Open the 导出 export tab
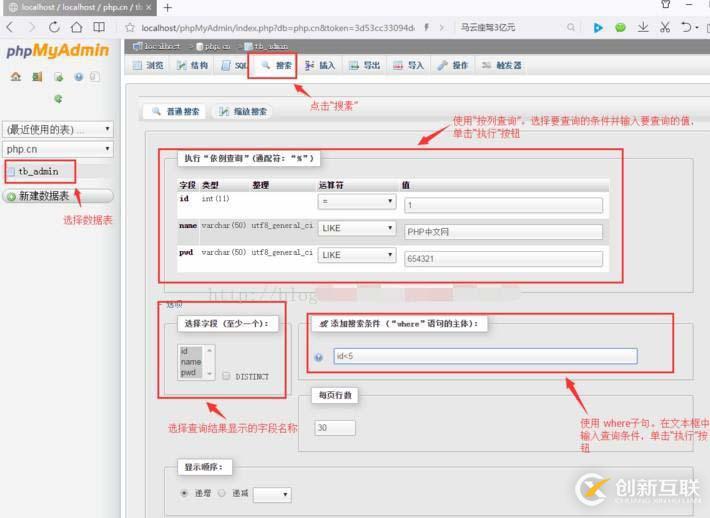The image size is (710, 518). 364,65
